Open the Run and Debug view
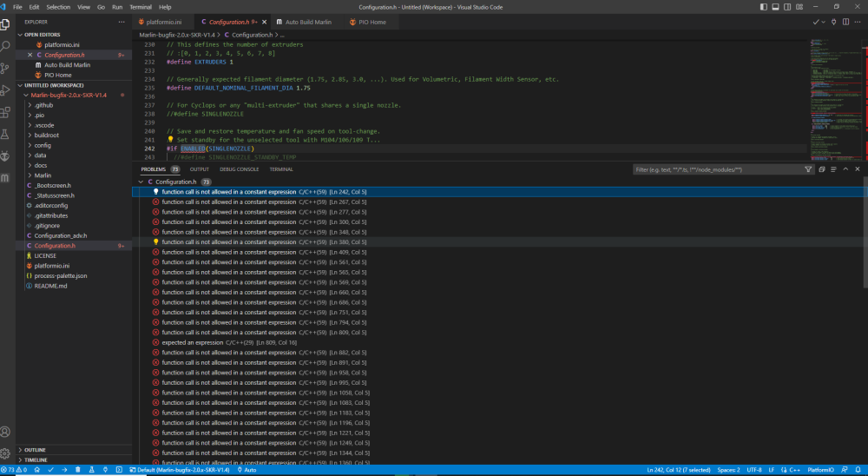This screenshot has height=476, width=868. click(6, 89)
